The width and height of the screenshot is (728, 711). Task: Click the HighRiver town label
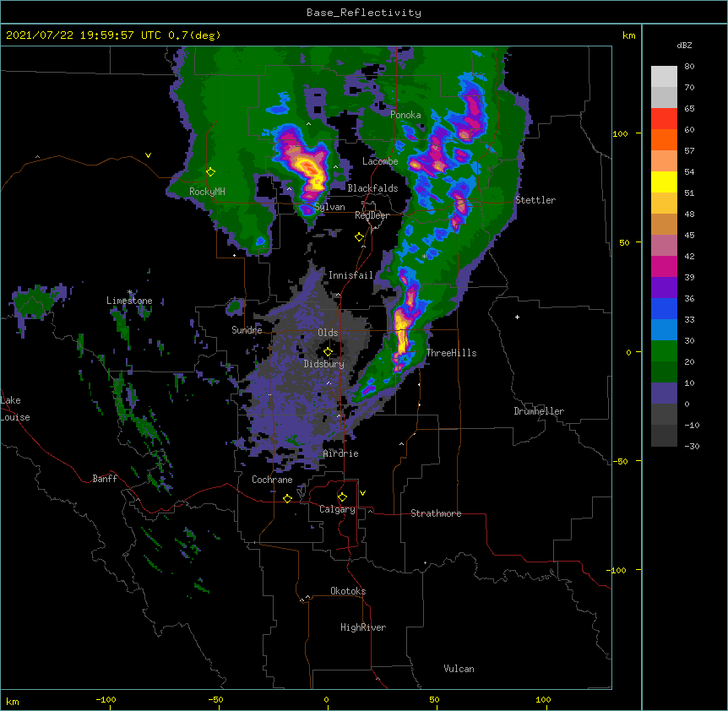363,627
